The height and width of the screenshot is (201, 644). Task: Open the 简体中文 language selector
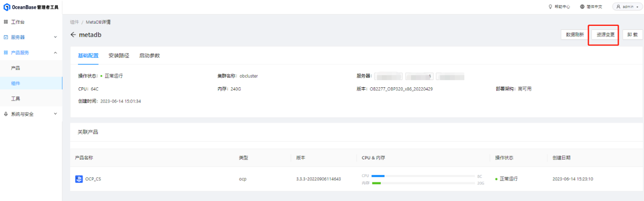(x=592, y=7)
